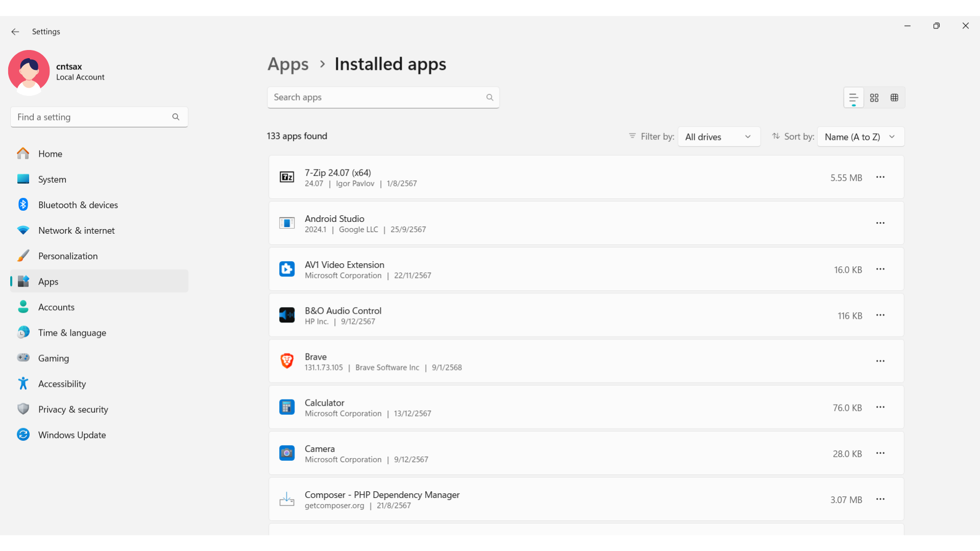Open System settings page
Screen dimensions: 980x551
[x=99, y=179]
